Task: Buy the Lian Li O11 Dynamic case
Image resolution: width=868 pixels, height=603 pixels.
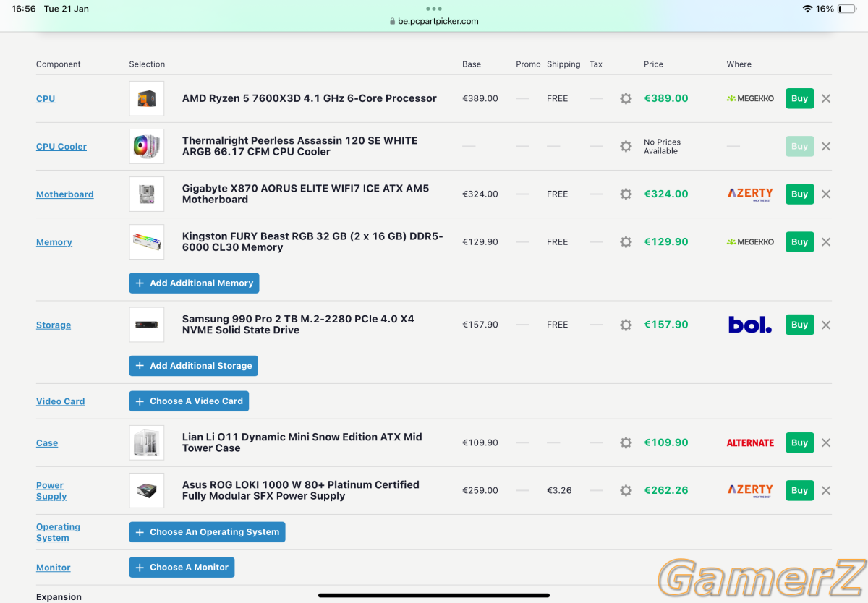Action: 799,442
